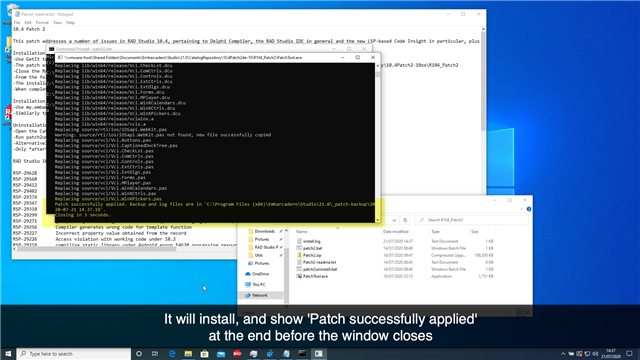Click the Notepad horizontal scrollbar

pyautogui.click(x=96, y=249)
